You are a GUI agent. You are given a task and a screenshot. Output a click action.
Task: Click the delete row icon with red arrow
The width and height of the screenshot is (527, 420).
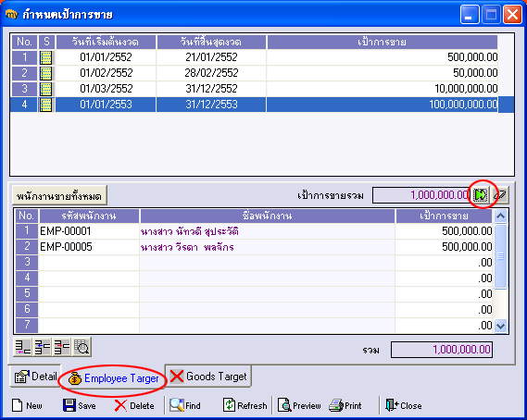(62, 347)
